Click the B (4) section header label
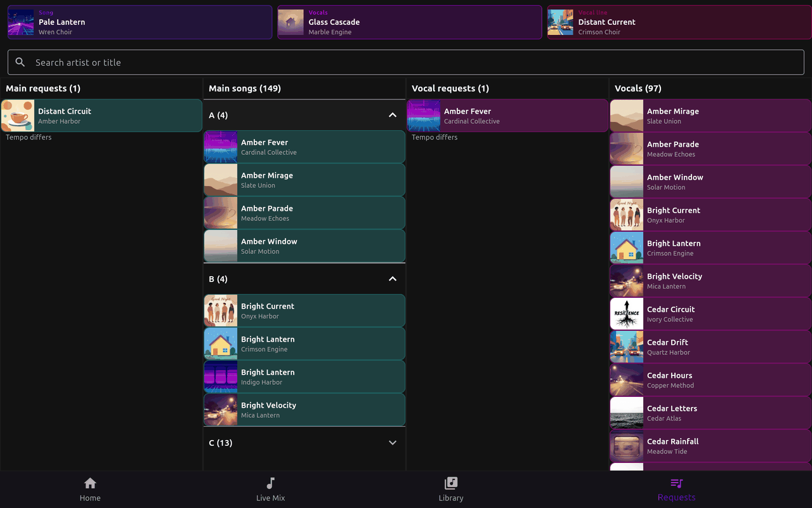Image resolution: width=812 pixels, height=508 pixels. 218,279
